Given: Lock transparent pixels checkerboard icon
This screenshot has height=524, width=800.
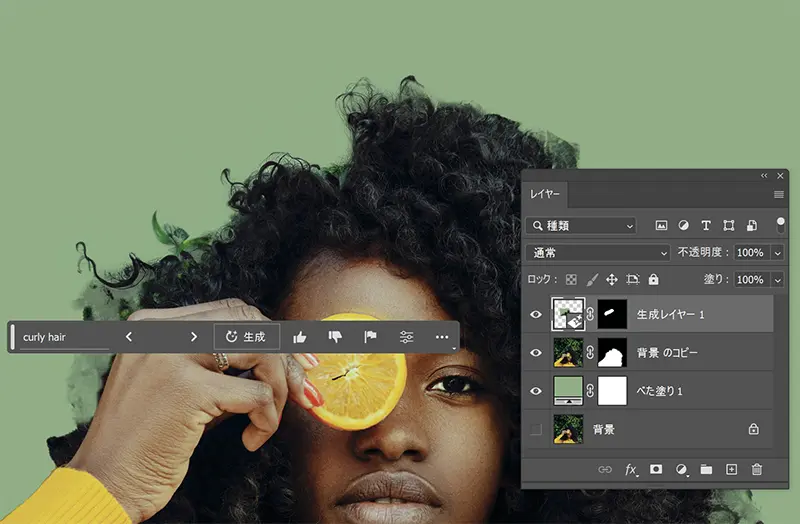Looking at the screenshot, I should [x=571, y=280].
